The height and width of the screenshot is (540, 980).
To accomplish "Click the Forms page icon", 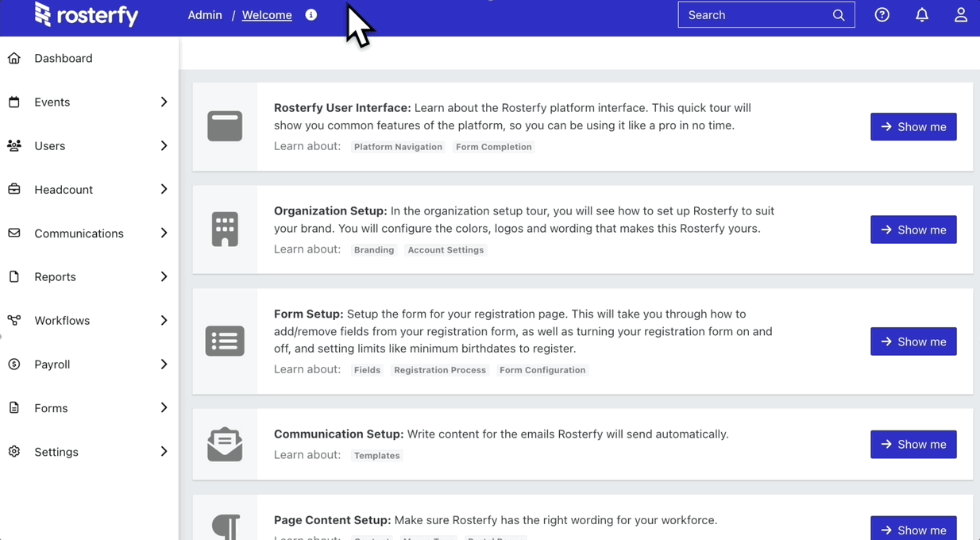I will (14, 407).
